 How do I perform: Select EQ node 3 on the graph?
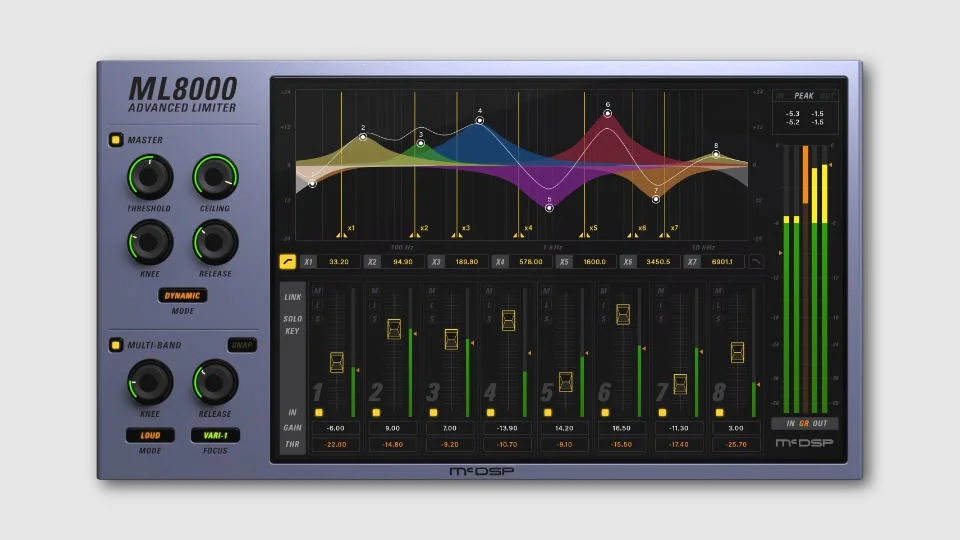421,143
